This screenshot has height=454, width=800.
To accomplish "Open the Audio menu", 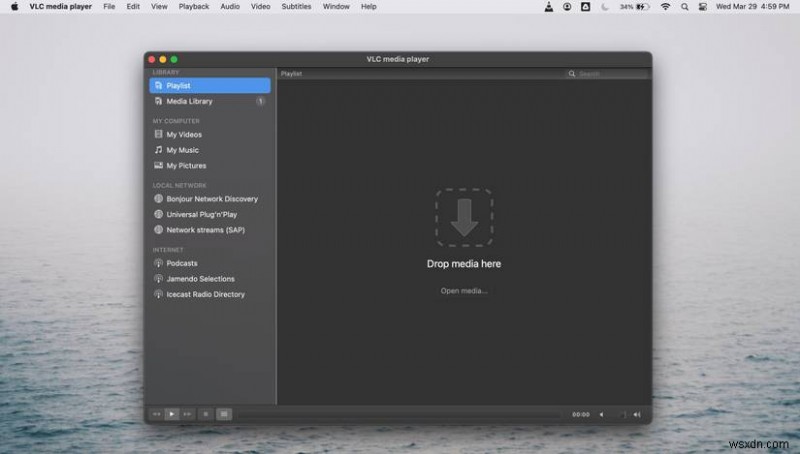I will pyautogui.click(x=230, y=7).
